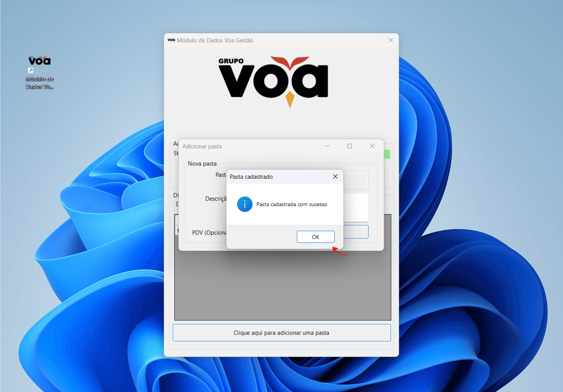
Task: Minimize the Adicionar pasta window
Action: click(x=327, y=146)
